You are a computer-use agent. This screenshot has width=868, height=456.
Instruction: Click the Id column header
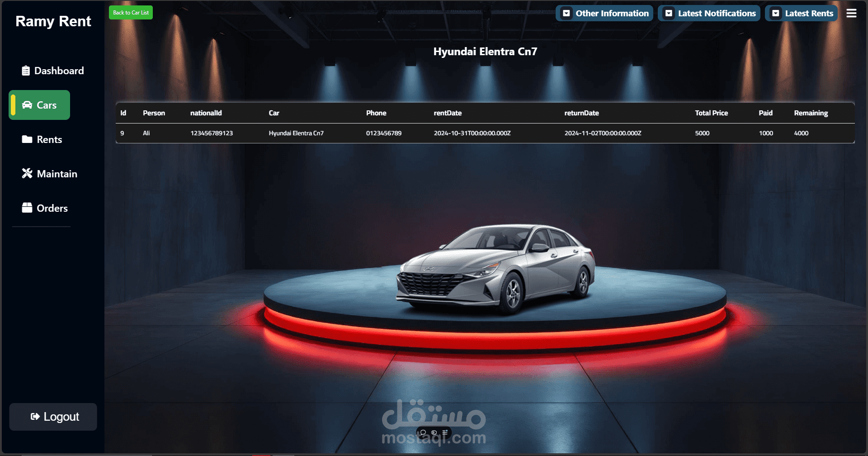click(x=123, y=113)
